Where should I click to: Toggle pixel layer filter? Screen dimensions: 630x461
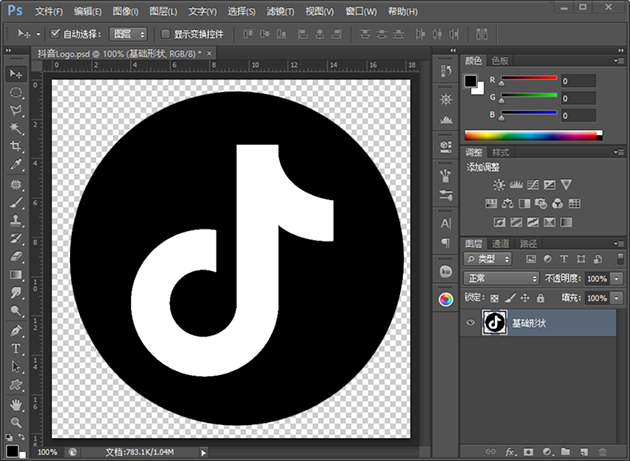[531, 259]
